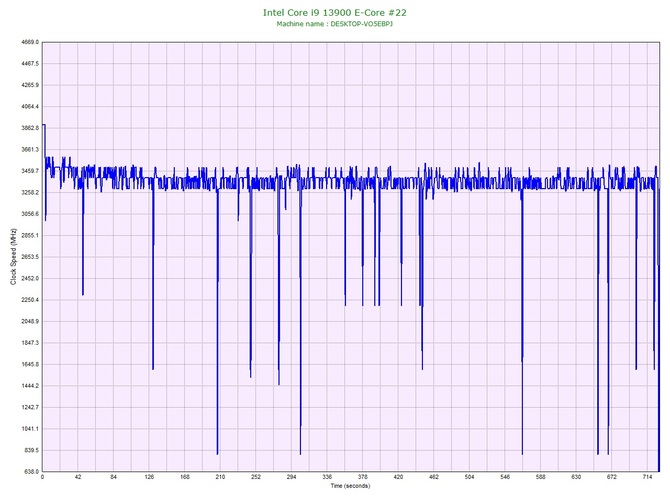This screenshot has height=503, width=670.
Task: Click the 294 x-axis tick label
Action: click(x=291, y=477)
